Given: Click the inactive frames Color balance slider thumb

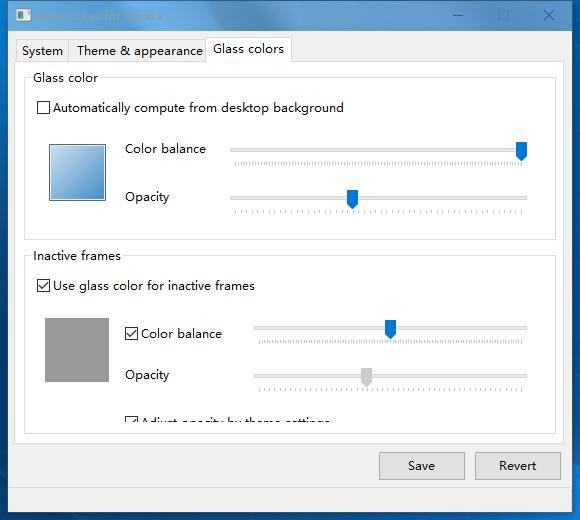Looking at the screenshot, I should [391, 329].
